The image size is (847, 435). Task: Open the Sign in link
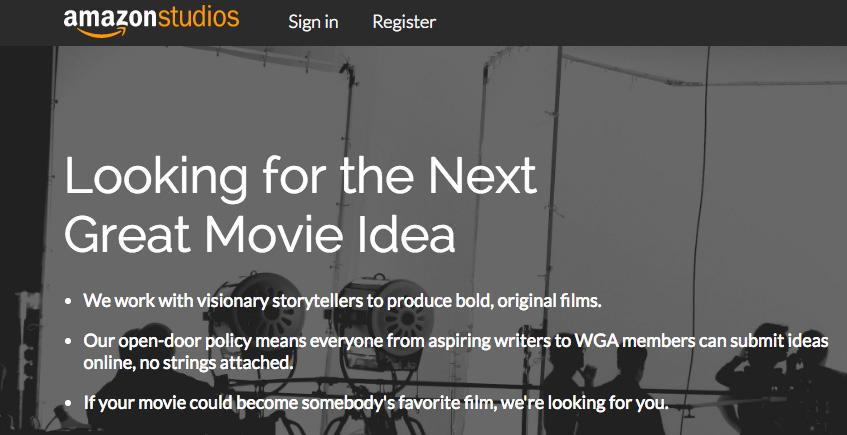click(x=312, y=22)
